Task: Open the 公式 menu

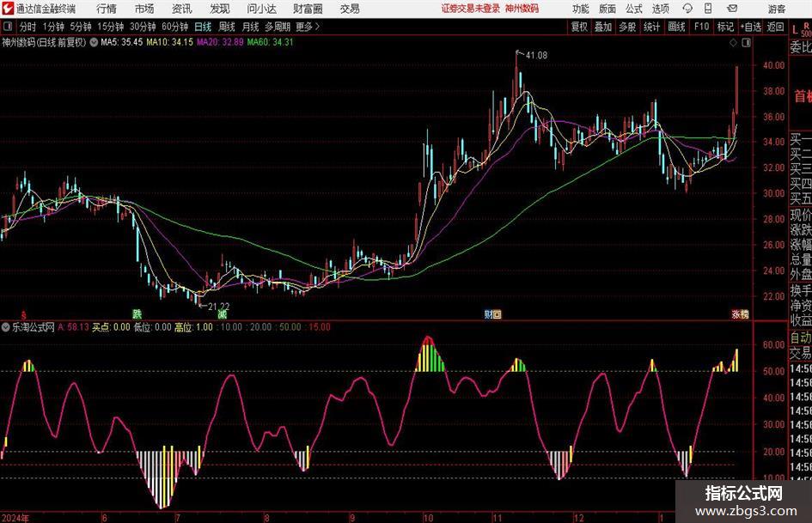Action: (x=634, y=9)
